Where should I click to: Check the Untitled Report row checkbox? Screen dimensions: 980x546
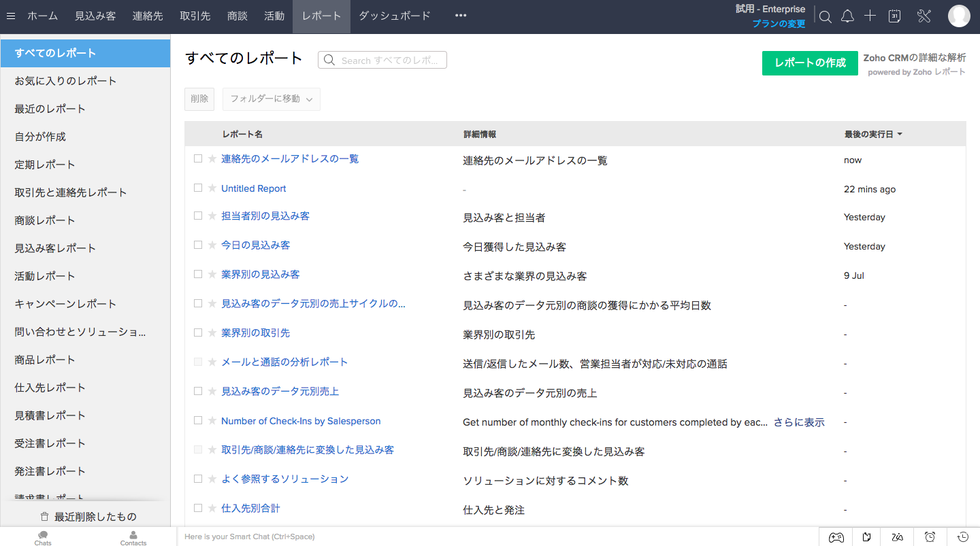click(198, 188)
